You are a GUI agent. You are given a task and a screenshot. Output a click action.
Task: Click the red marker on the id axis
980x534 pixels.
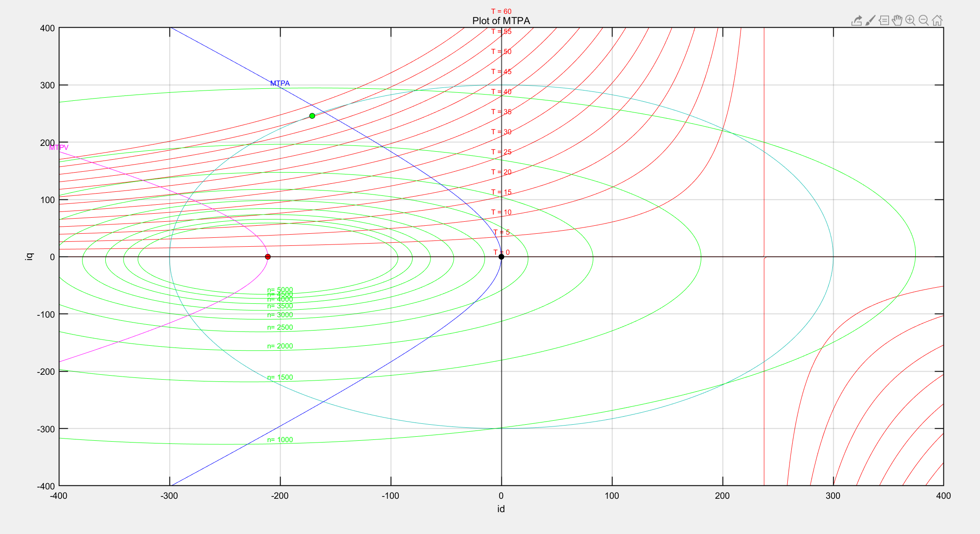click(x=268, y=257)
